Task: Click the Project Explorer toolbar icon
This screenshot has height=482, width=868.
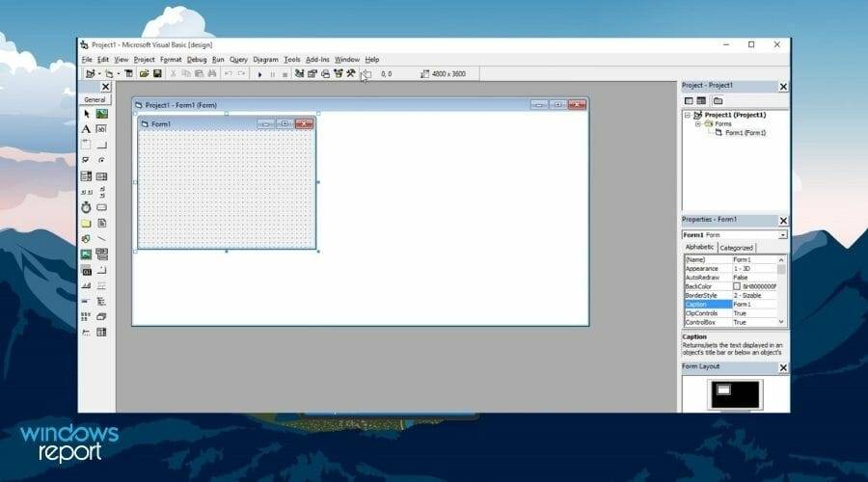Action: (x=300, y=73)
